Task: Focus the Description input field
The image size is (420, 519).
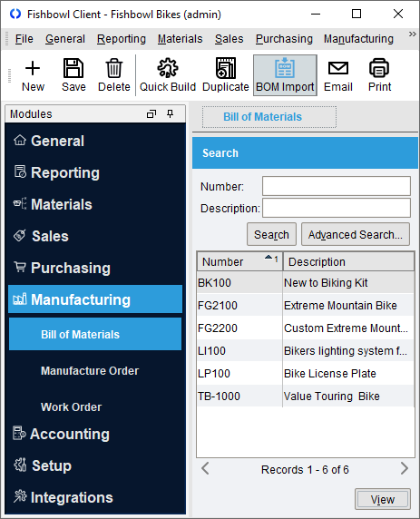Action: point(337,208)
